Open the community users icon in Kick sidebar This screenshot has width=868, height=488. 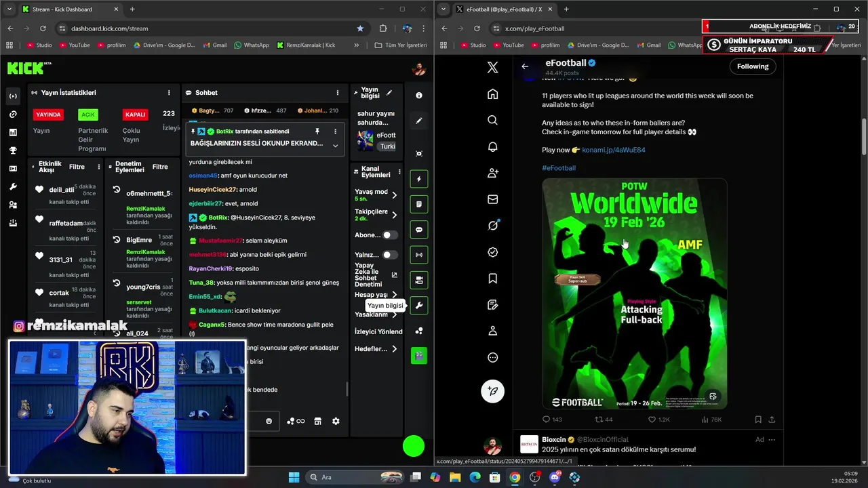click(x=13, y=205)
